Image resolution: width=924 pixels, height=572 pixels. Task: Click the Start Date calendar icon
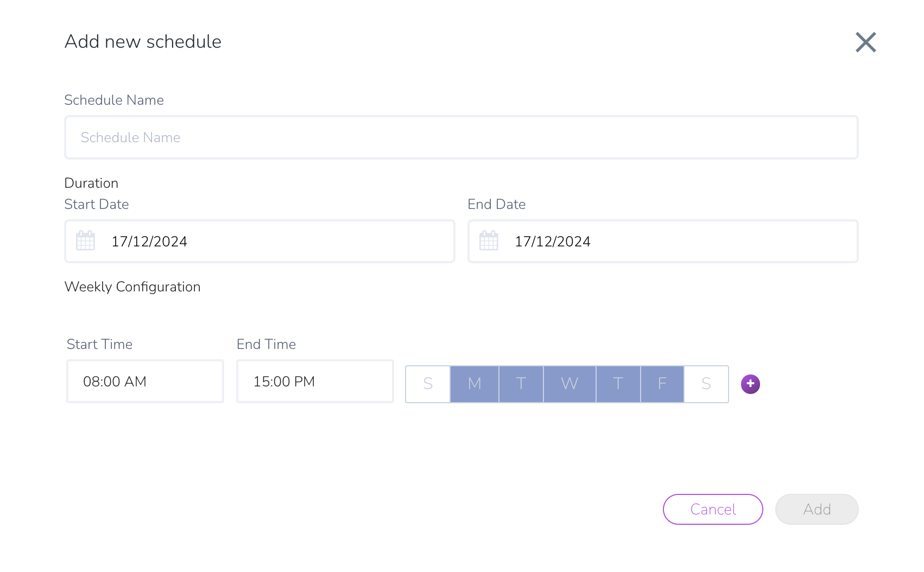pyautogui.click(x=85, y=240)
